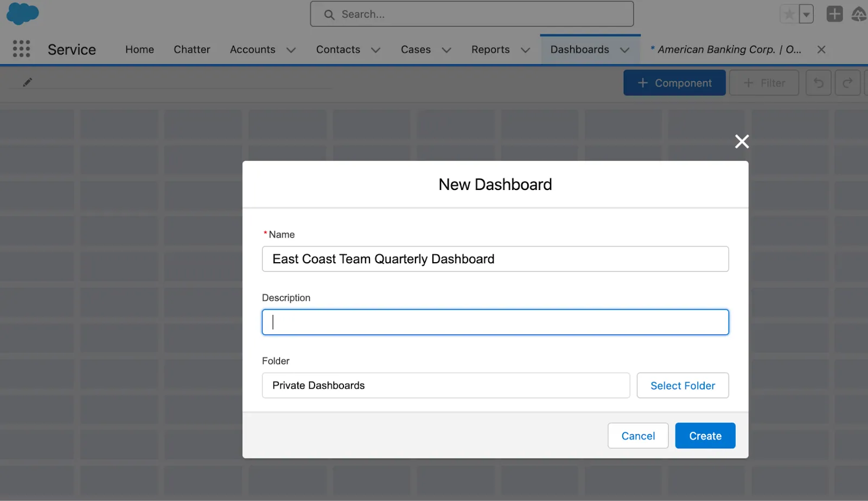Click the Select Folder button
This screenshot has height=501, width=868.
point(682,385)
